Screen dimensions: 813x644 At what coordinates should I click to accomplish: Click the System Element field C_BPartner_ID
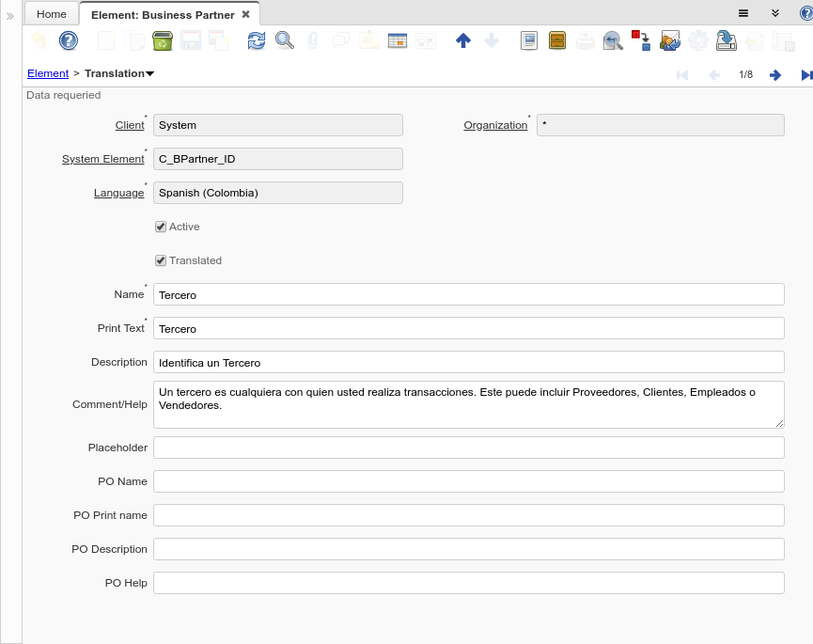tap(278, 159)
